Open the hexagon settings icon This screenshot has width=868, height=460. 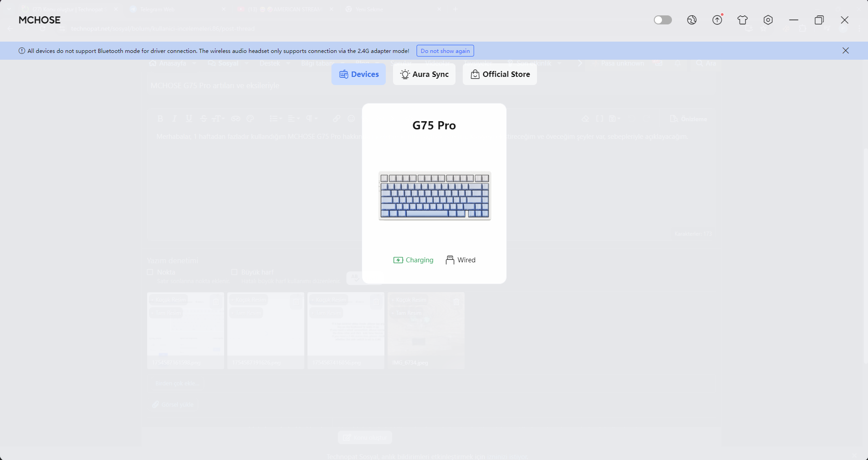point(768,20)
